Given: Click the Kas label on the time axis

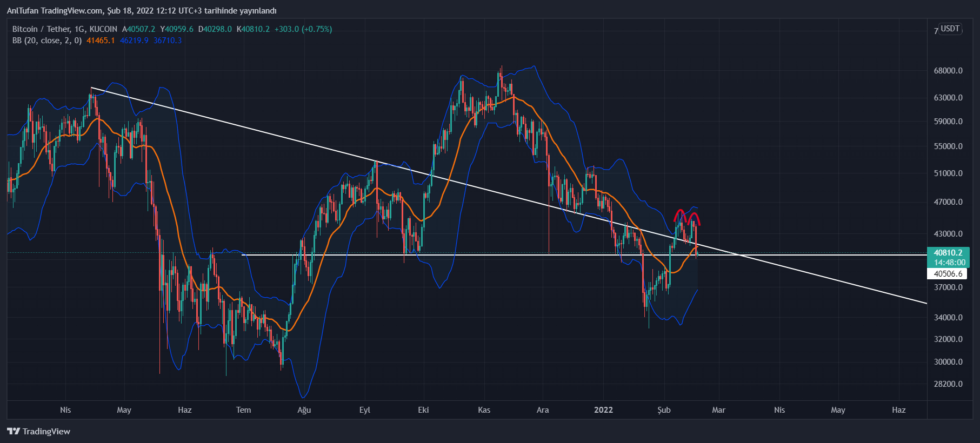Looking at the screenshot, I should coord(484,410).
